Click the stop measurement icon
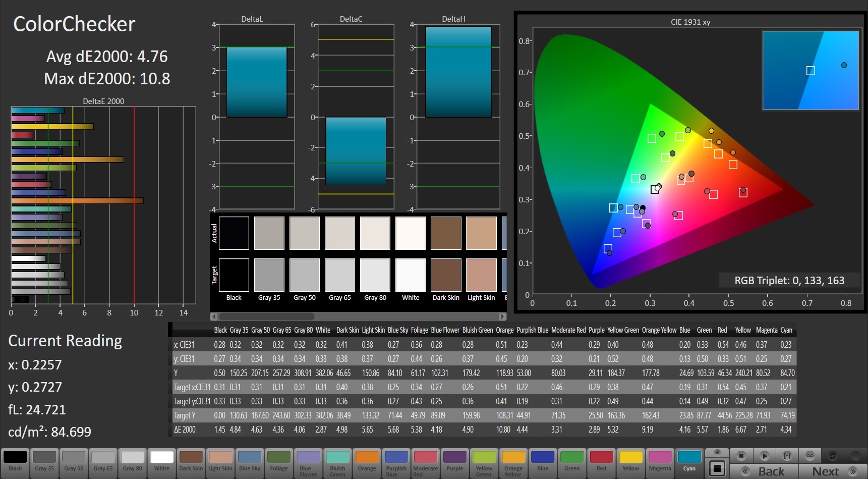 [741, 456]
